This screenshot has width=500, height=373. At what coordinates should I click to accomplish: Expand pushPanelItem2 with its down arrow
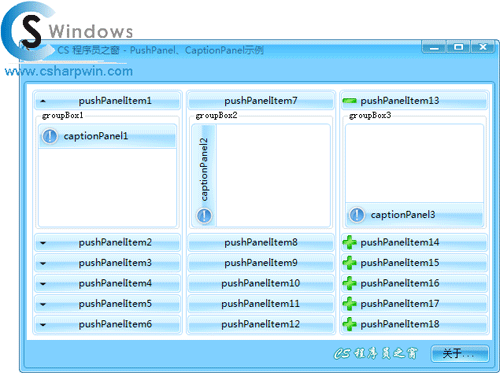(x=43, y=243)
